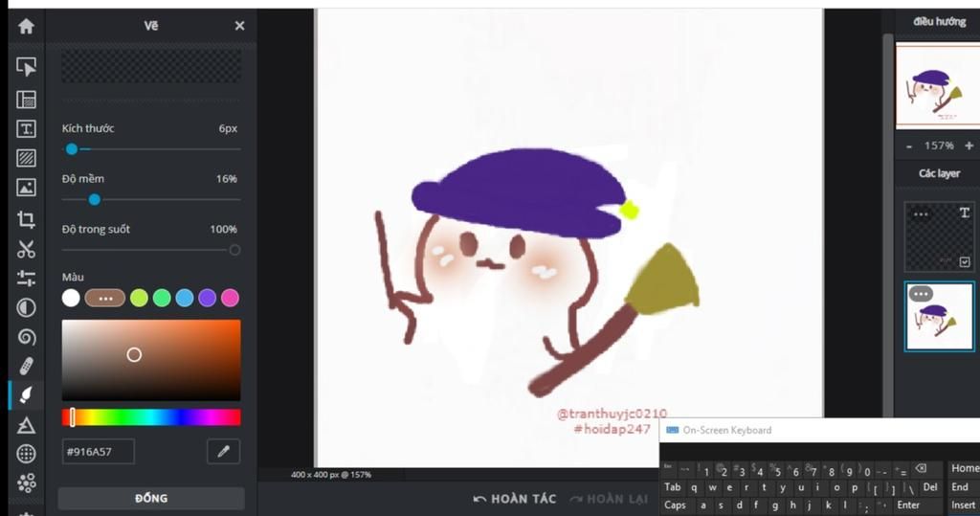Pick the green color swatch

[x=162, y=298]
